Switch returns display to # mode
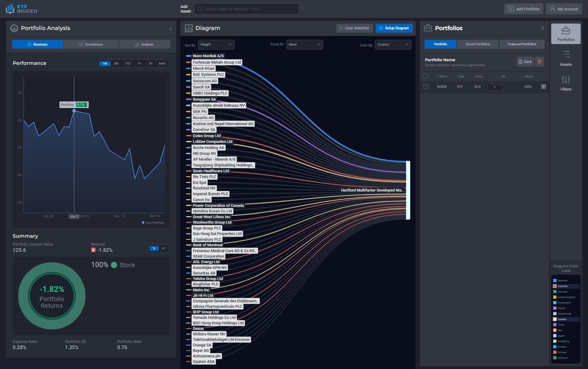Image resolution: width=588 pixels, height=369 pixels. coord(163,248)
